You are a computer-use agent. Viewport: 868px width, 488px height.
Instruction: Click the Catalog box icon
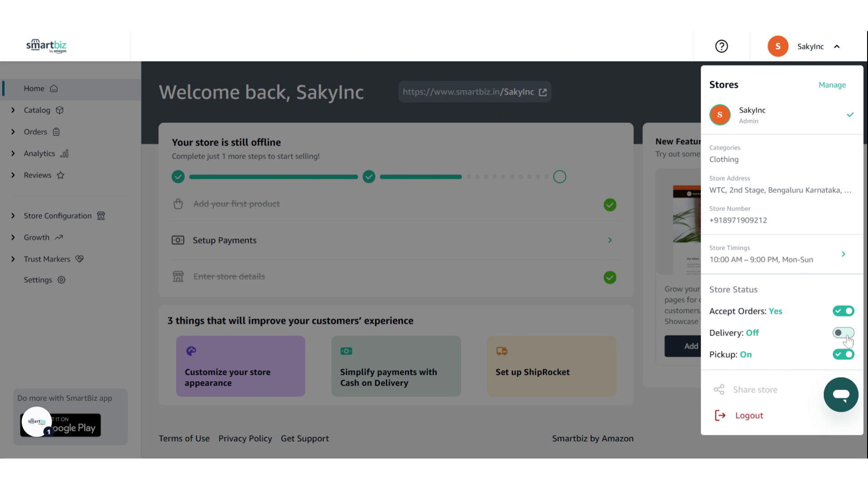(x=60, y=110)
